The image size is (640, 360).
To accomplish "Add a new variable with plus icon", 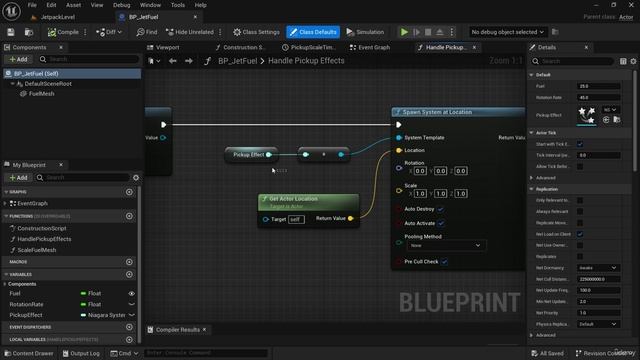I will [x=129, y=274].
